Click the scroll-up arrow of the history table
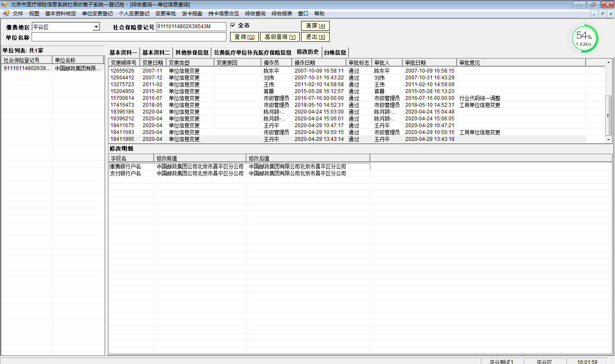Image resolution: width=615 pixels, height=364 pixels. 609,63
